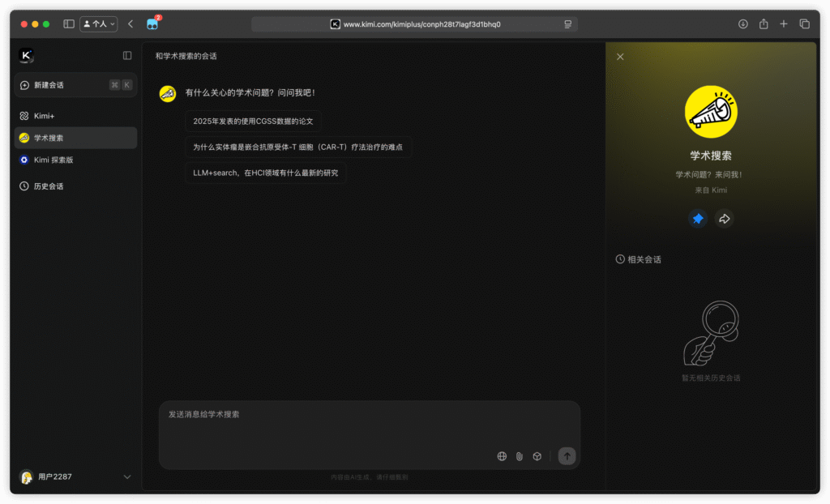830x504 pixels.
Task: Collapse the Kimi left sidebar panel
Action: 127,56
